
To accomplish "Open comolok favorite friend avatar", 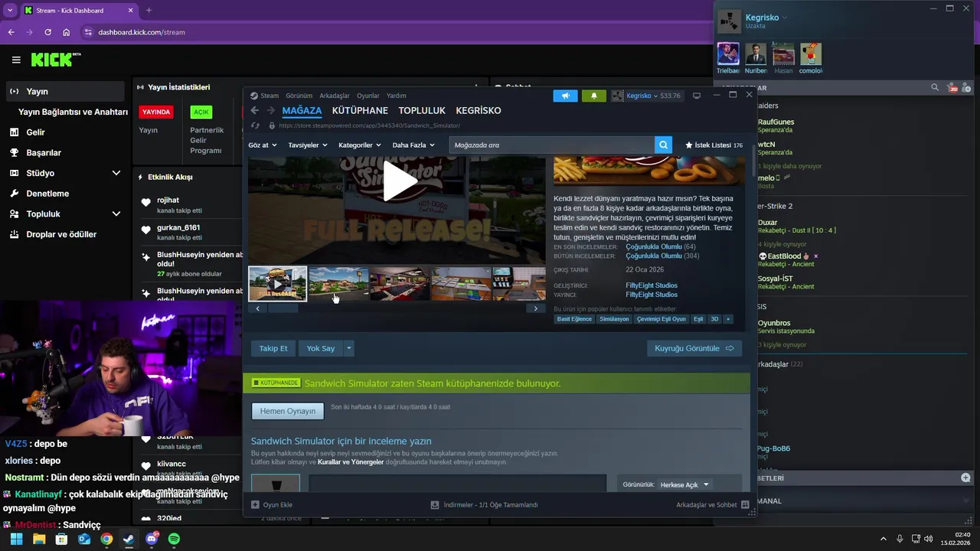I will 811,54.
